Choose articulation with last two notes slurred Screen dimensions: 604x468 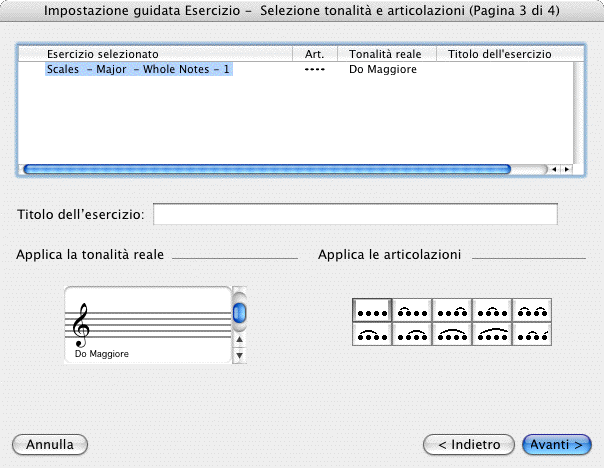(x=452, y=311)
